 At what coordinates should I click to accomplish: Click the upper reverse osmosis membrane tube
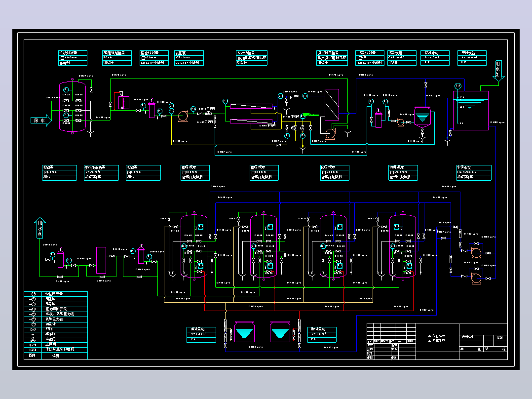(x=251, y=106)
